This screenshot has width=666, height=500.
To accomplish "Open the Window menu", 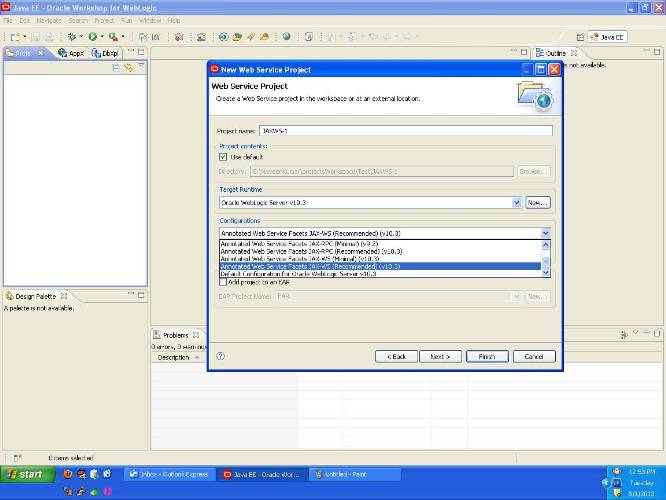I will click(x=150, y=20).
